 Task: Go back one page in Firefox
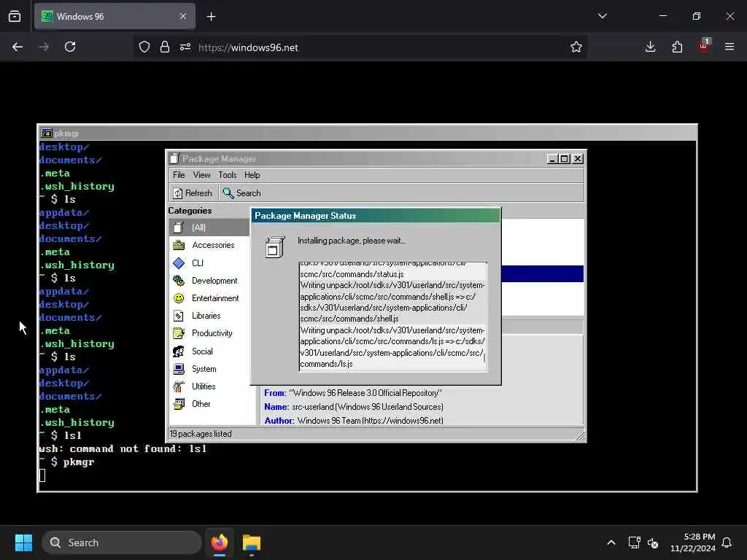tap(18, 47)
